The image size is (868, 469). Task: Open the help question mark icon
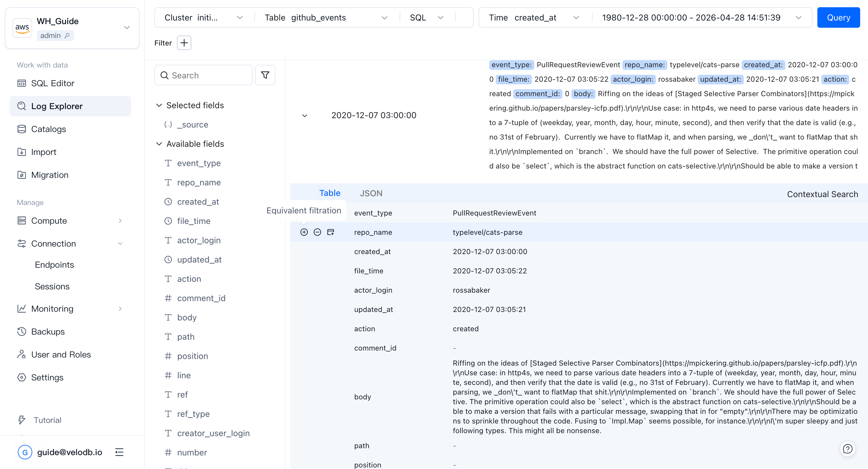click(x=848, y=449)
